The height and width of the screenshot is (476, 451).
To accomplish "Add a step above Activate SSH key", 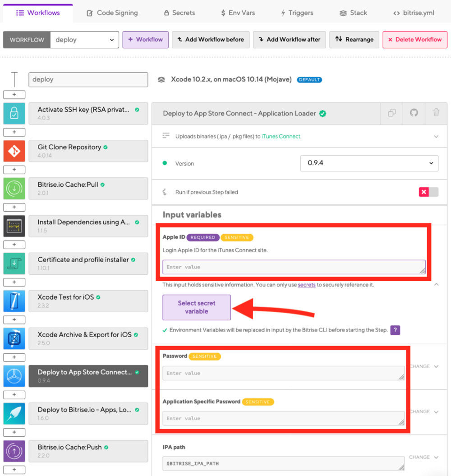I will coord(14,95).
